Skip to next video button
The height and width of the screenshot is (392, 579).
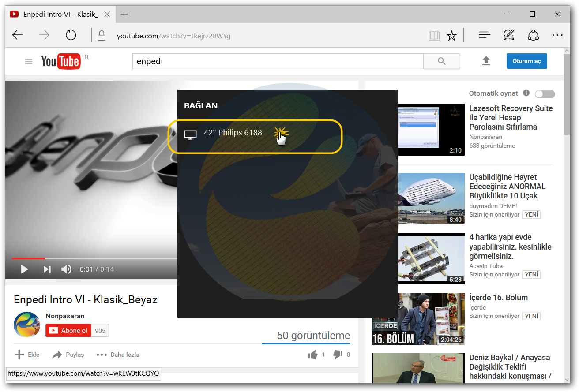tap(47, 269)
